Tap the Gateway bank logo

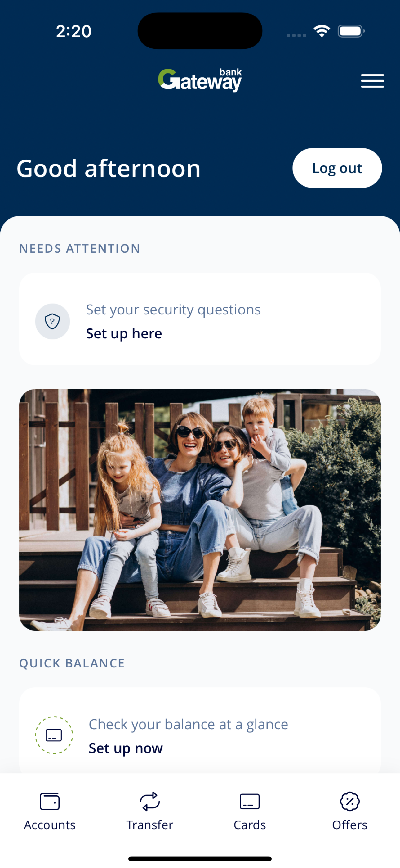200,80
